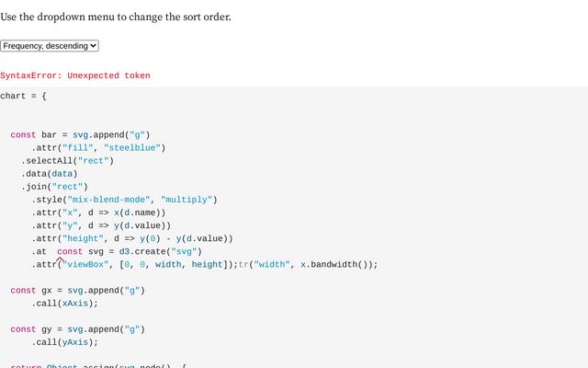Click the .join("rect") code line
Screen dimensions: 588x368
(55, 186)
